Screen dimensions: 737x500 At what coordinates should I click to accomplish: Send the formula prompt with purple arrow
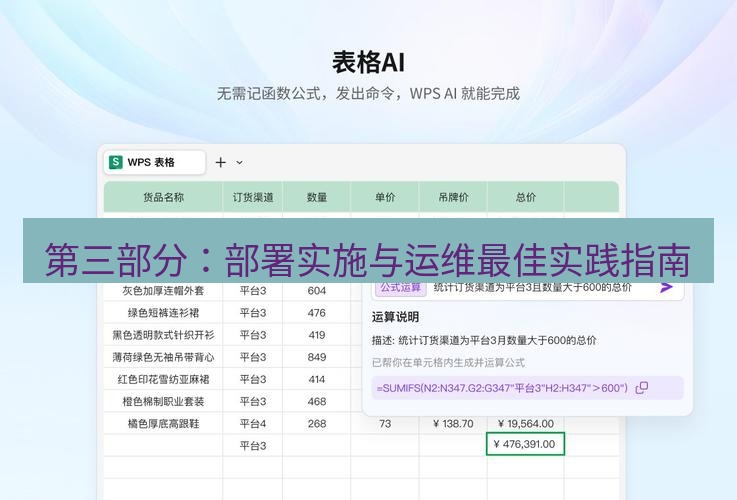pos(666,287)
